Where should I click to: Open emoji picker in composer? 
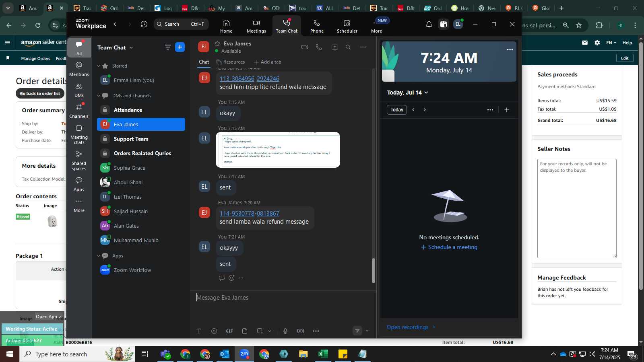pyautogui.click(x=214, y=331)
